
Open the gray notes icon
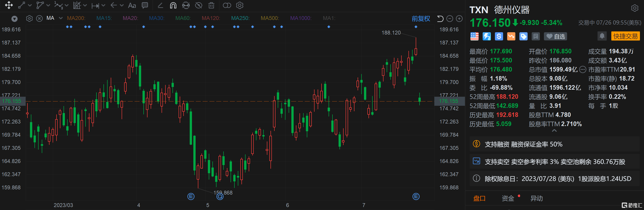point(536,36)
